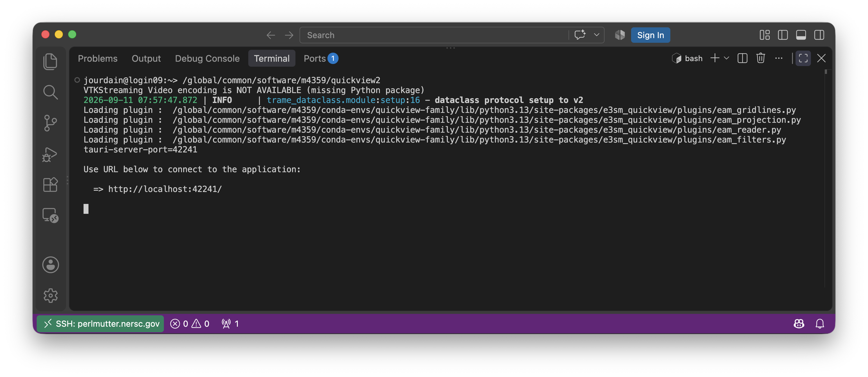Viewport: 868px width, 377px height.
Task: Open the Remote Explorer view
Action: (x=51, y=215)
